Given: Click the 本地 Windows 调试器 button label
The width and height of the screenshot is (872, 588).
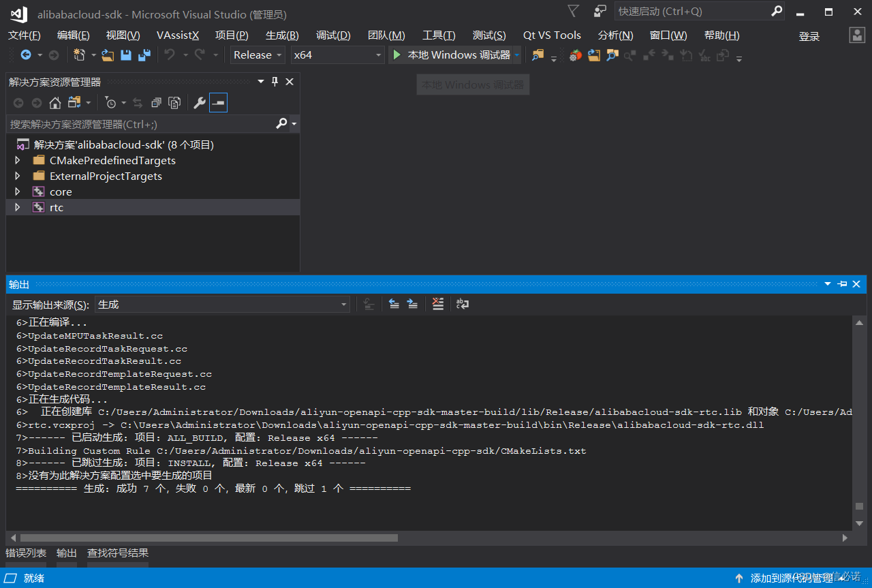Looking at the screenshot, I should (x=459, y=55).
